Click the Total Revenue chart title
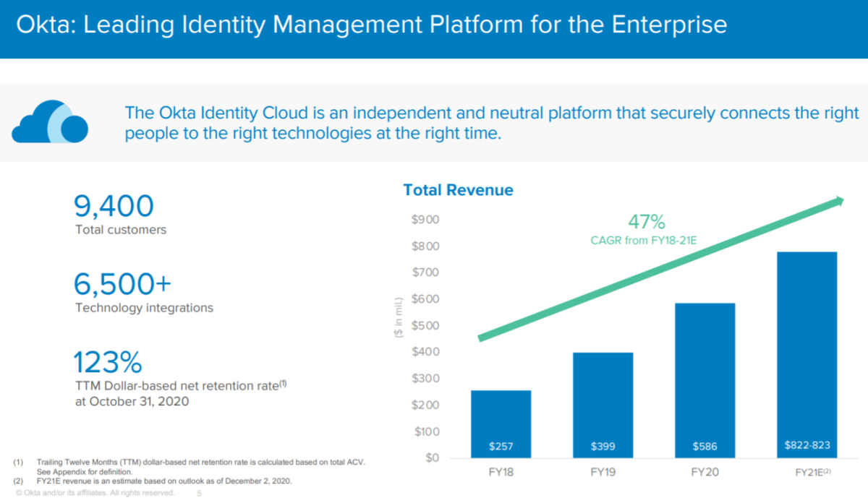This screenshot has height=503, width=868. (458, 190)
